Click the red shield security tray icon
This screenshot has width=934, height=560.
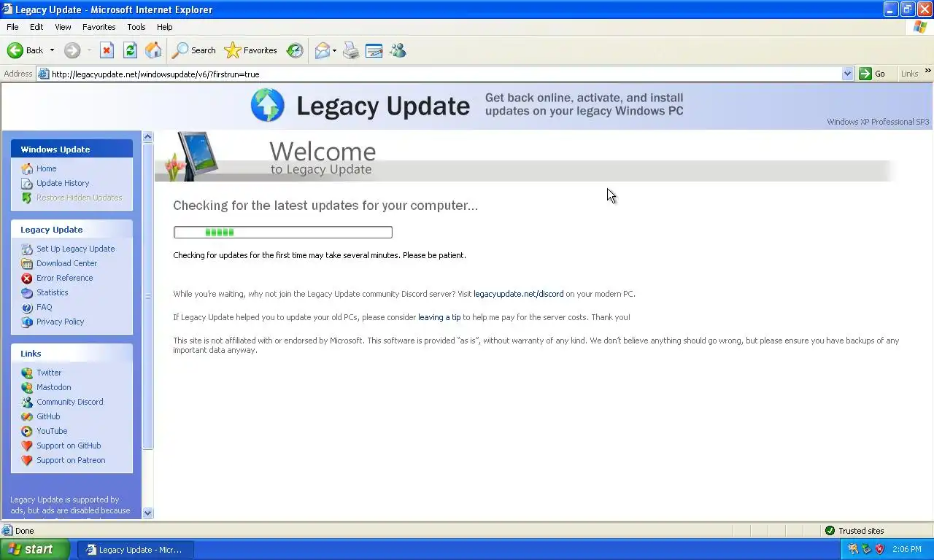click(x=879, y=549)
